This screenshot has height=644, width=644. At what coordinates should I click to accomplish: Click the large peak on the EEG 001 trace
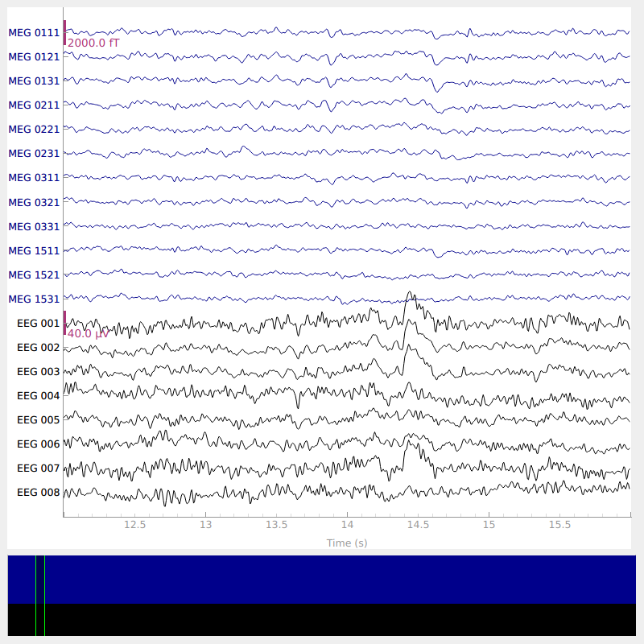tap(411, 295)
